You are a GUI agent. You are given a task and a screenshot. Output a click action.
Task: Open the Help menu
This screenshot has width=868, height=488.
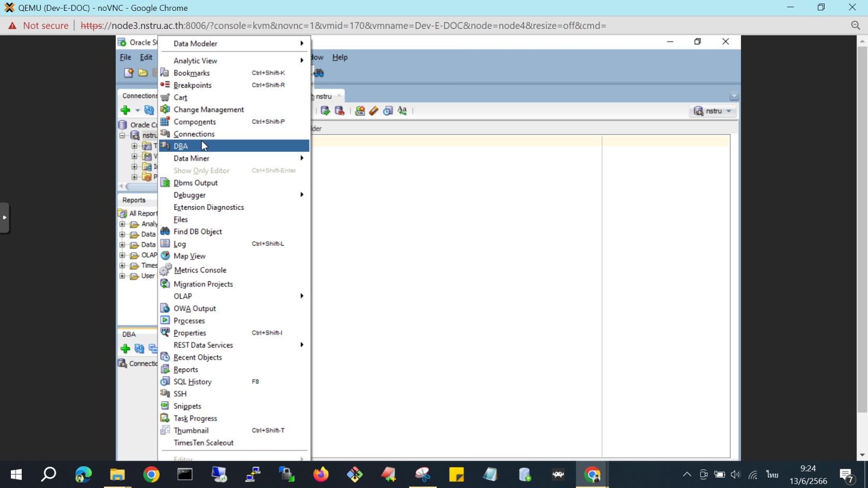click(339, 57)
